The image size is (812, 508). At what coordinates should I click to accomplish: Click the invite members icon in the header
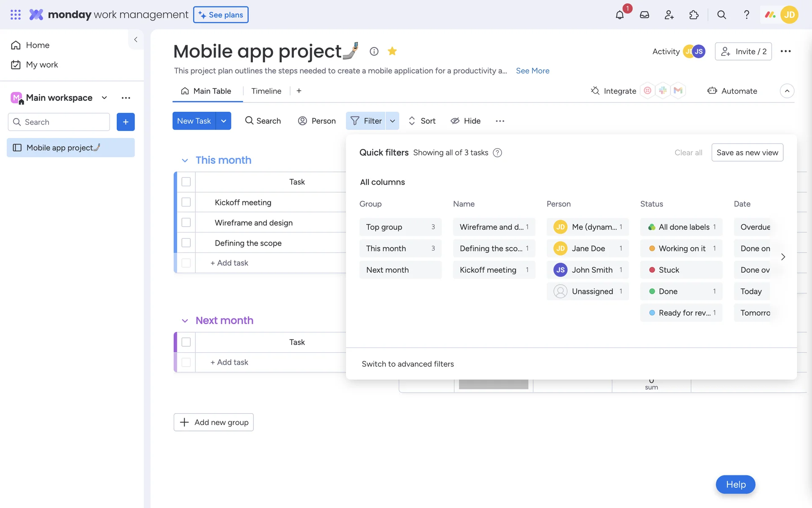coord(669,15)
